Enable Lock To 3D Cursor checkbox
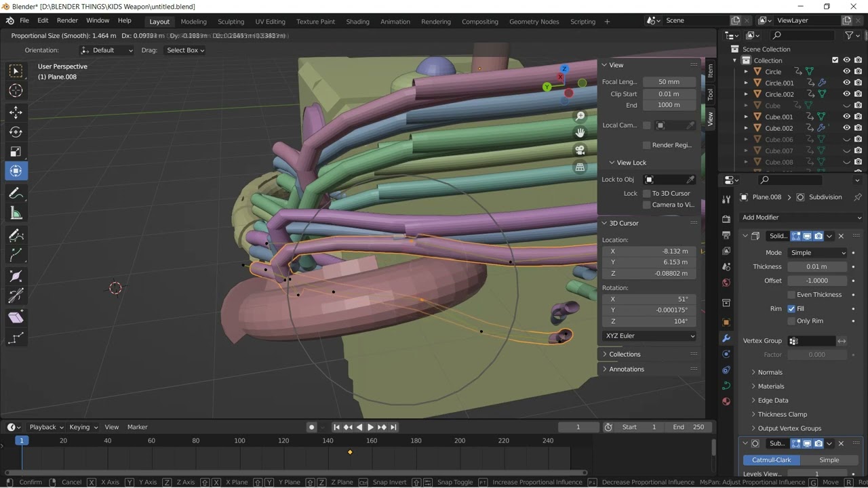 click(646, 193)
